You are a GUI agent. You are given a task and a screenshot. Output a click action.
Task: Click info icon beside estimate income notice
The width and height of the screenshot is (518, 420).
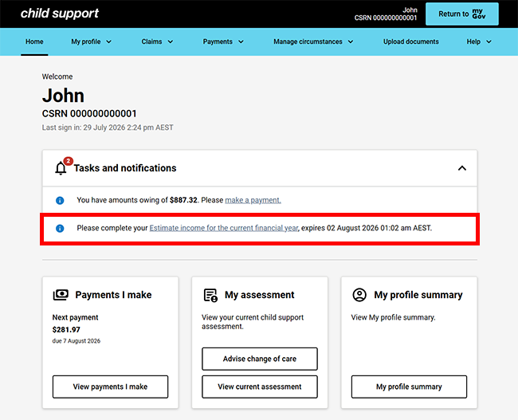(60, 229)
